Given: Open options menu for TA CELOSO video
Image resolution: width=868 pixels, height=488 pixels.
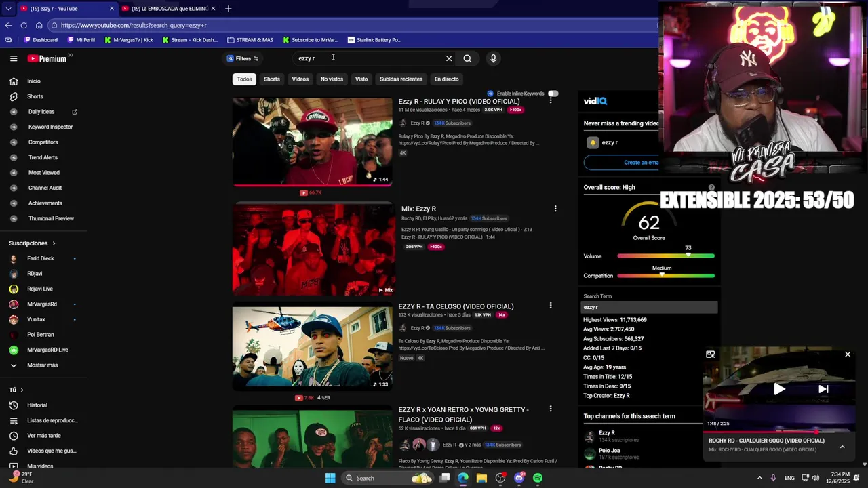Looking at the screenshot, I should point(551,306).
